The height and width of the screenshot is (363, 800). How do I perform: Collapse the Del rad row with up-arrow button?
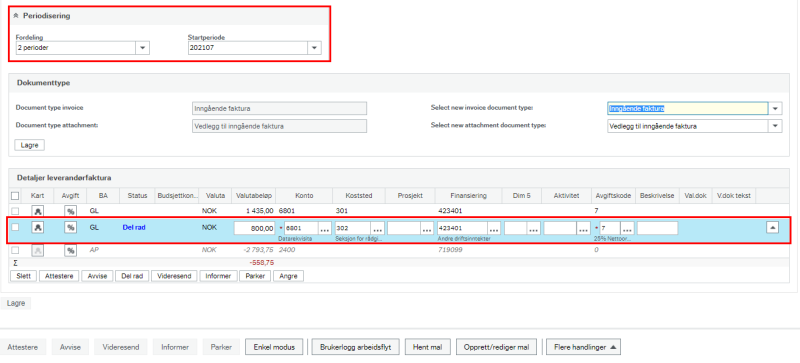[772, 228]
